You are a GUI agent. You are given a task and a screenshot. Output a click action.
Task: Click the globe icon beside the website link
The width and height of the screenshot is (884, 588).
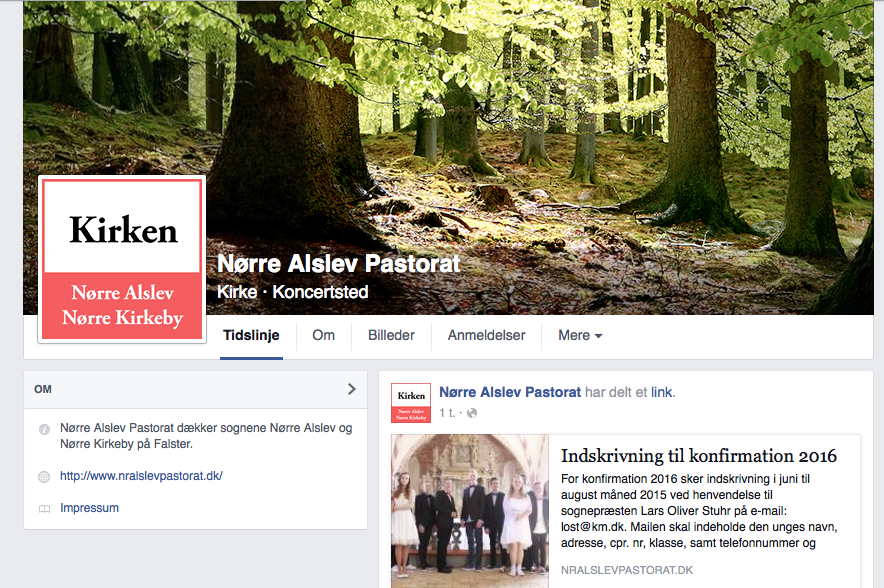coord(44,477)
